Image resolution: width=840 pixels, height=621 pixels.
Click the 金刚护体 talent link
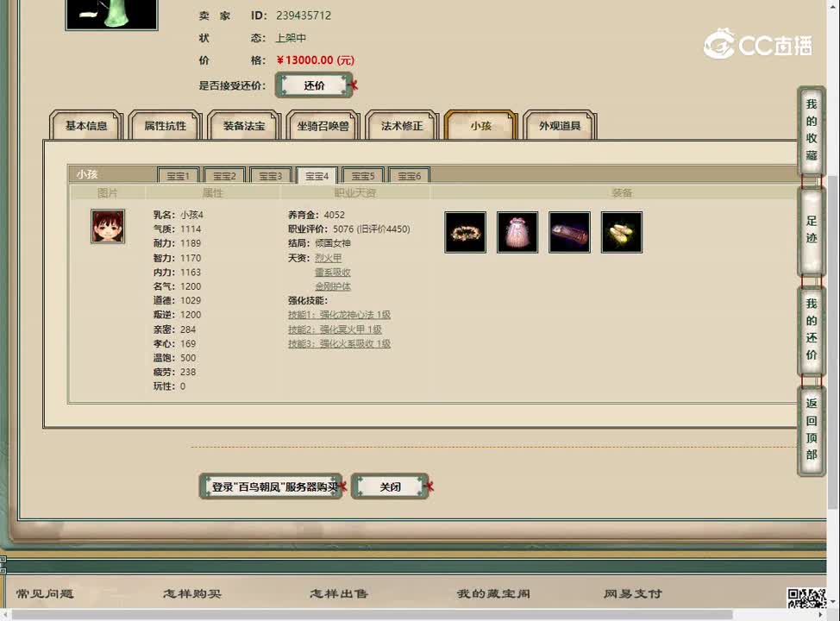click(x=333, y=286)
